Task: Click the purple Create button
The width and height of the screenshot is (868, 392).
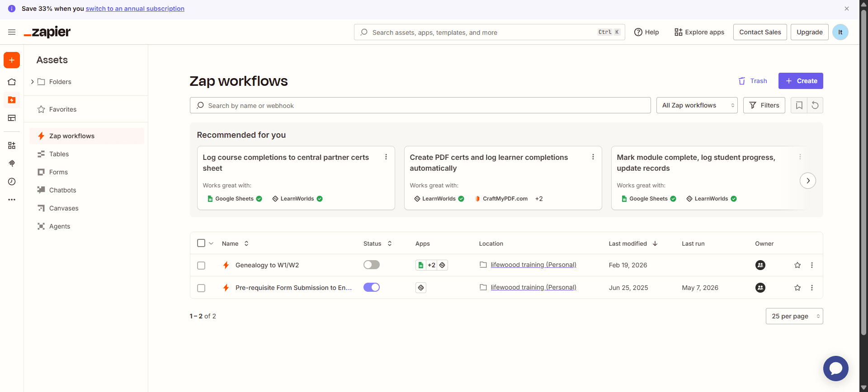Action: click(x=801, y=81)
